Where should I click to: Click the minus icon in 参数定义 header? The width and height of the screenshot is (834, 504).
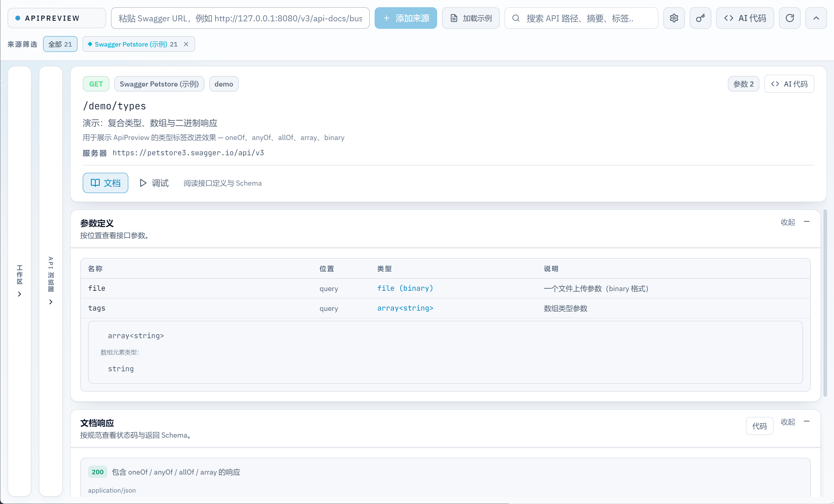coord(807,222)
